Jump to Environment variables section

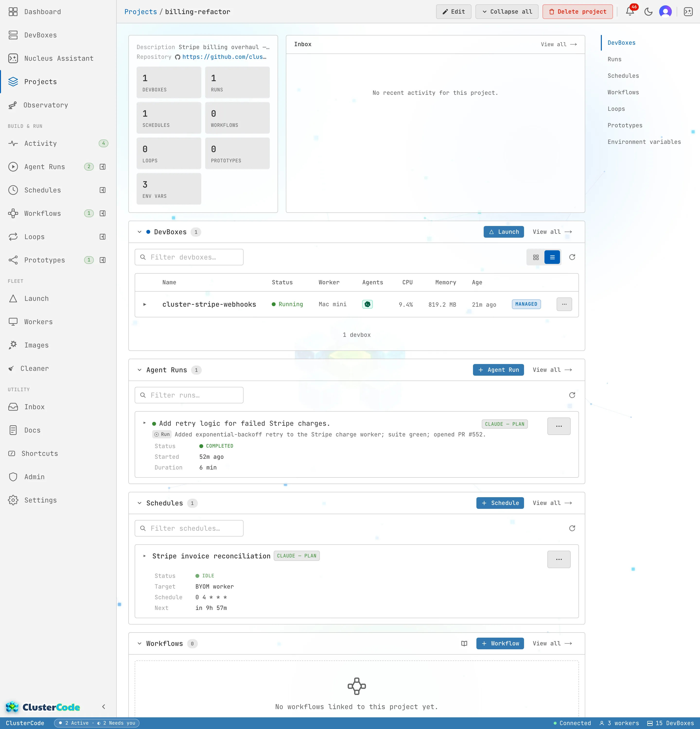tap(644, 142)
